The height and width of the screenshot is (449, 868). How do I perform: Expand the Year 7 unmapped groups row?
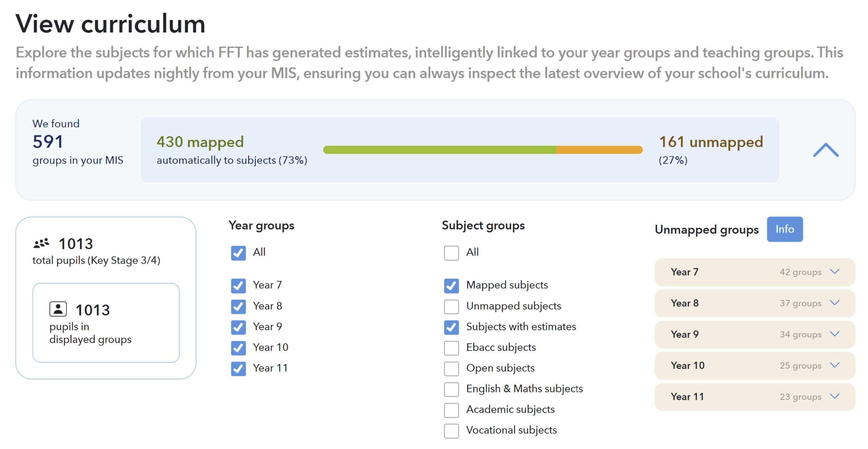click(x=754, y=272)
